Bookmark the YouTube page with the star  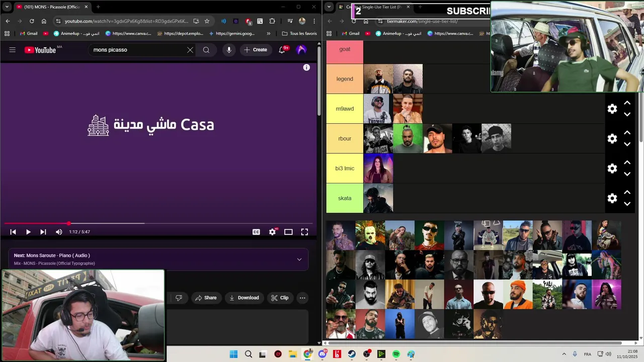207,21
